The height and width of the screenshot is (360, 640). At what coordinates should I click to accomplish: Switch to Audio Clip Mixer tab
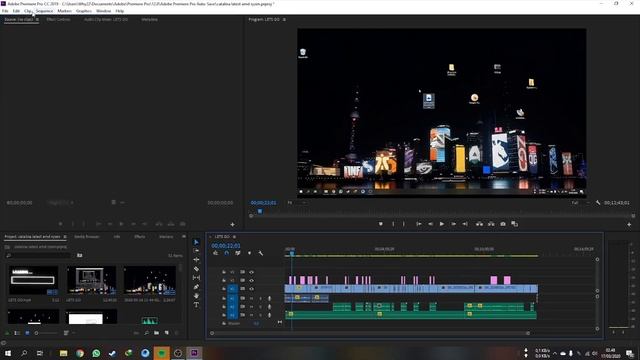pyautogui.click(x=106, y=19)
